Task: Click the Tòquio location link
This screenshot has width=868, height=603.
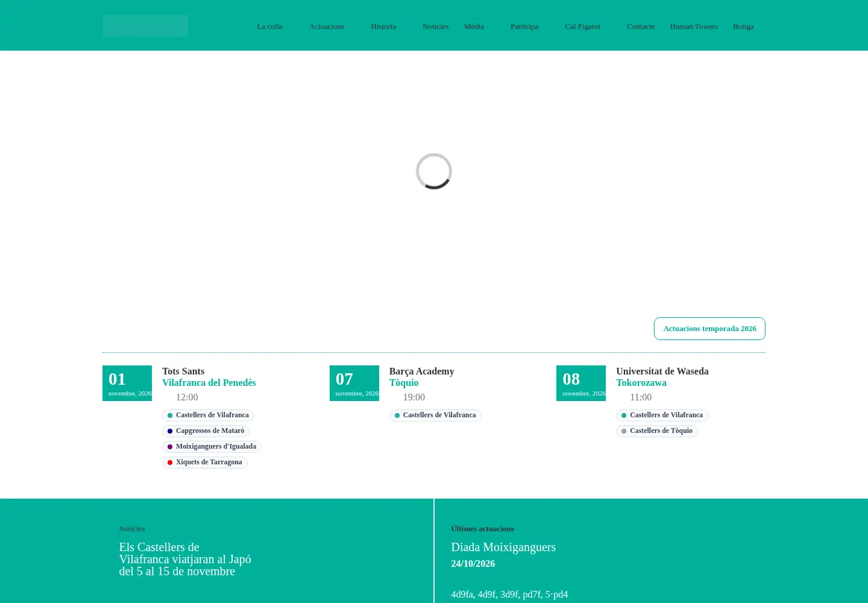Action: pyautogui.click(x=404, y=383)
